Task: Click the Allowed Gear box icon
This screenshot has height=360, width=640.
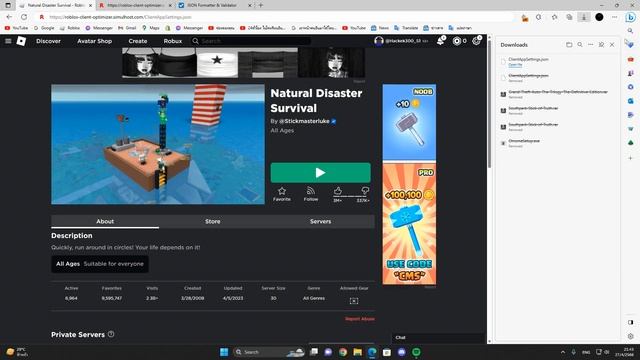Action: coord(354,301)
